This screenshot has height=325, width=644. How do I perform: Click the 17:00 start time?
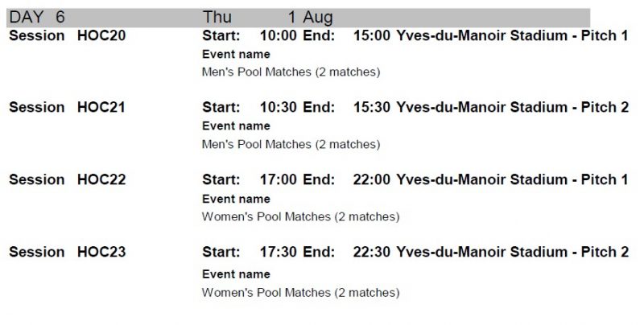click(x=279, y=180)
